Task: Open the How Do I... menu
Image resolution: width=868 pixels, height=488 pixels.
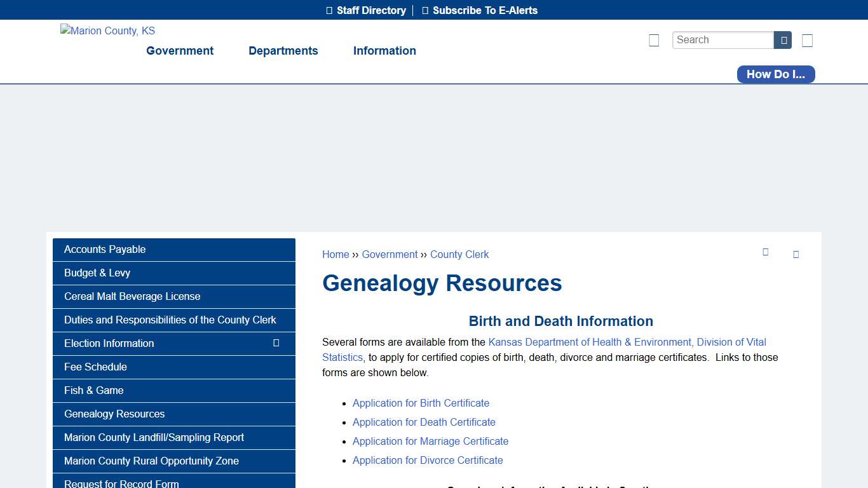Action: (x=775, y=74)
